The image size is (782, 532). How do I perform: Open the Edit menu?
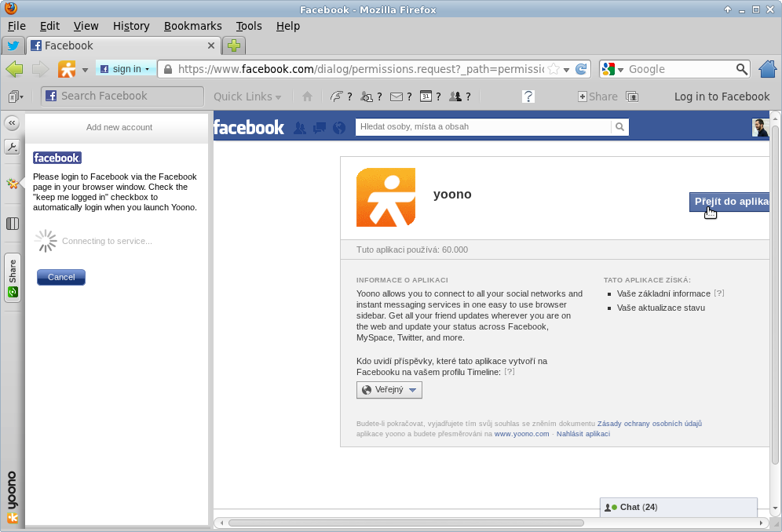tap(50, 26)
